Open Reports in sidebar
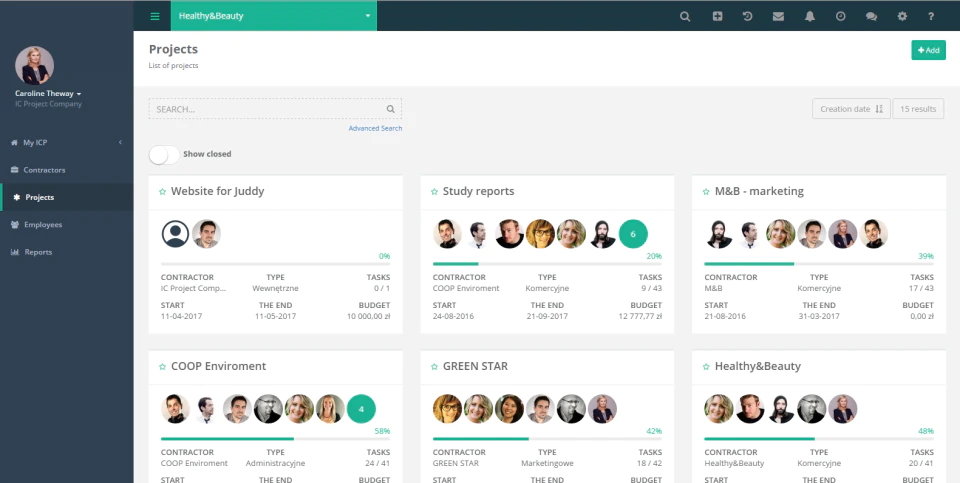 click(67, 252)
